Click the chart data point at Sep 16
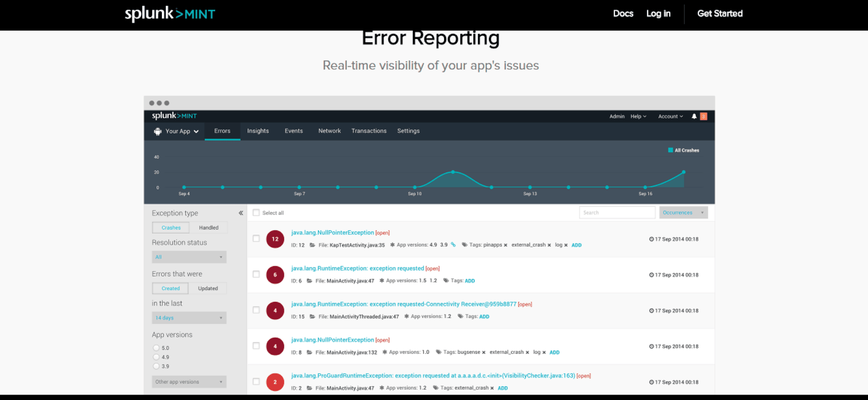 (x=645, y=187)
